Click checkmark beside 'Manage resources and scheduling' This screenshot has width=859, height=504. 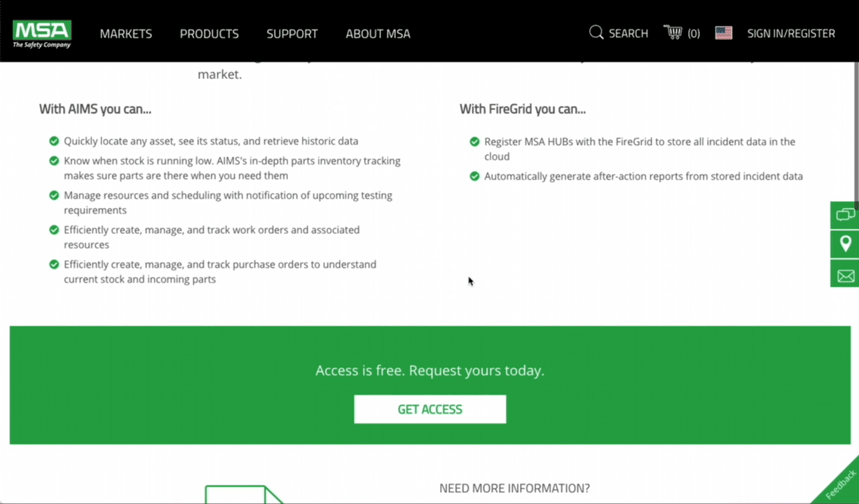coord(54,195)
